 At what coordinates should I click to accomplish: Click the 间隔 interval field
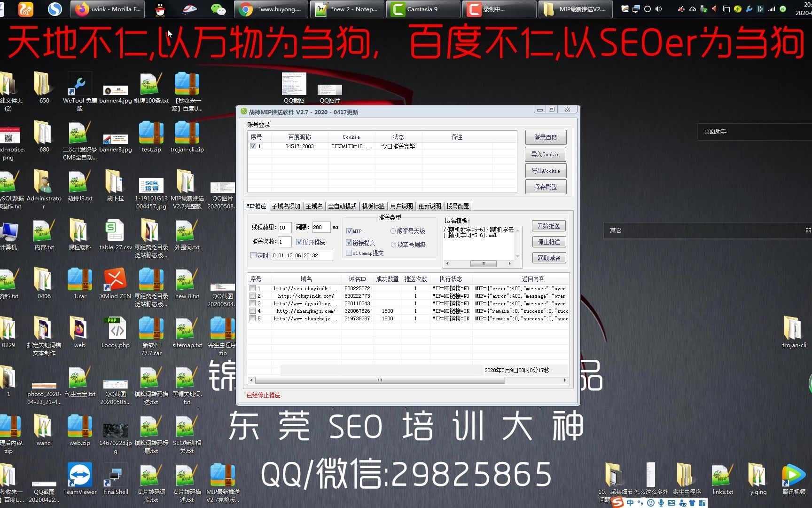(321, 227)
